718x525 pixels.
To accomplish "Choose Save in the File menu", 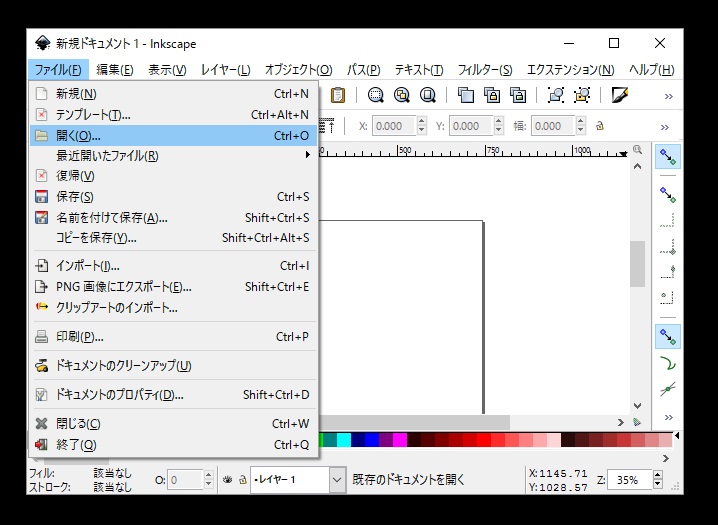I will 174,197.
